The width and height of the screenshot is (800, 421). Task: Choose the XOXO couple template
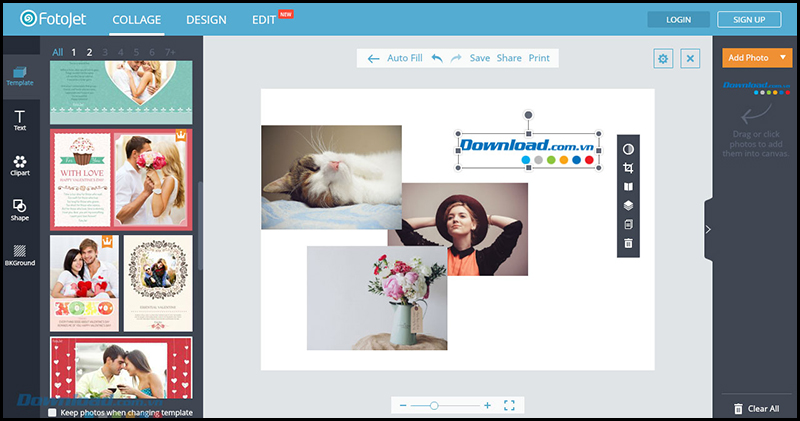pyautogui.click(x=85, y=283)
